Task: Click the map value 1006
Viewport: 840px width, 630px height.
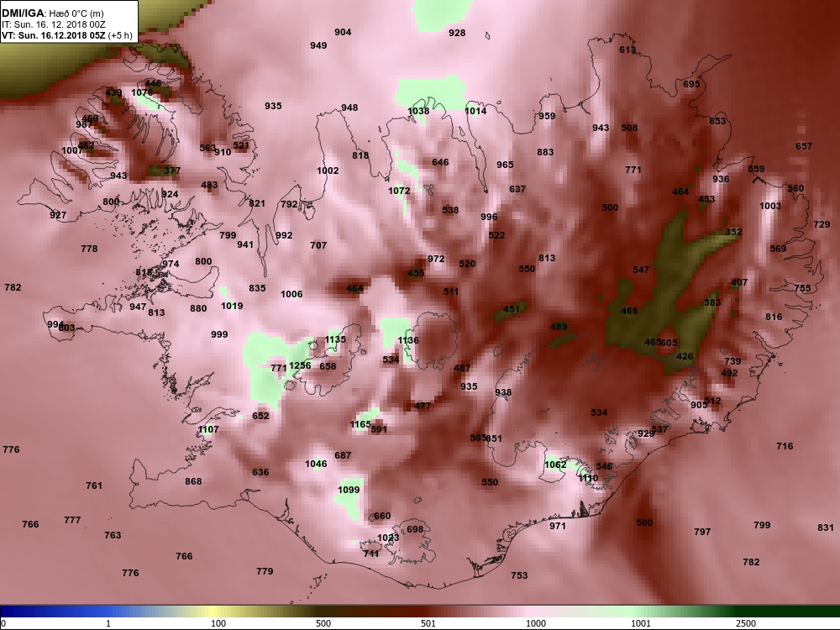Action: tap(291, 294)
